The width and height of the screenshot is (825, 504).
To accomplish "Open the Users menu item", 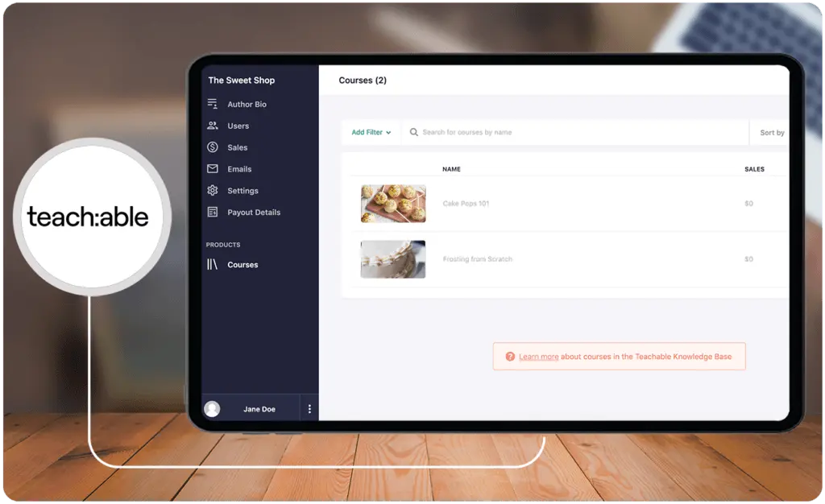I will pos(238,126).
